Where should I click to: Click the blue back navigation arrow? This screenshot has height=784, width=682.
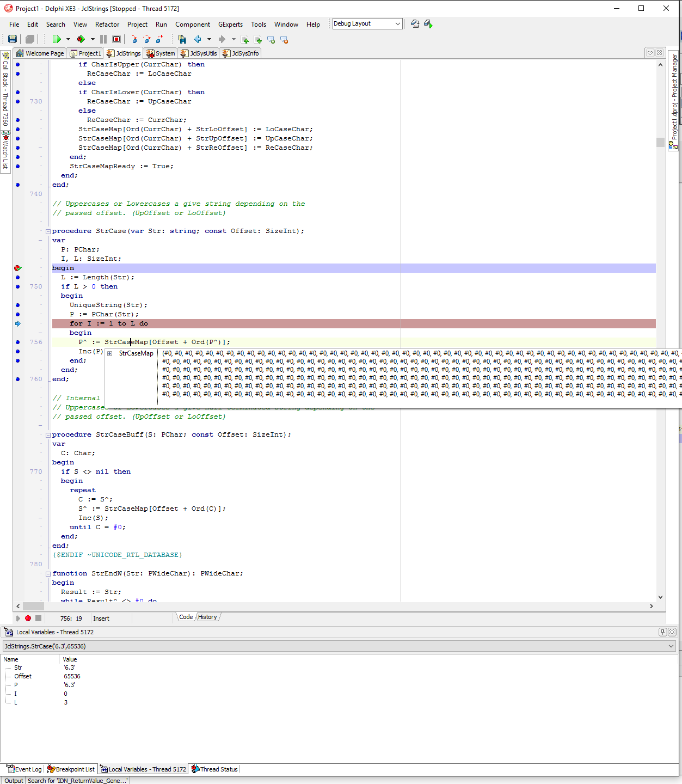[x=198, y=39]
